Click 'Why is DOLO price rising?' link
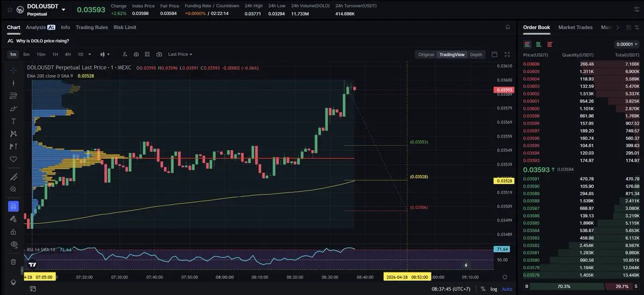This screenshot has width=644, height=295. point(42,41)
